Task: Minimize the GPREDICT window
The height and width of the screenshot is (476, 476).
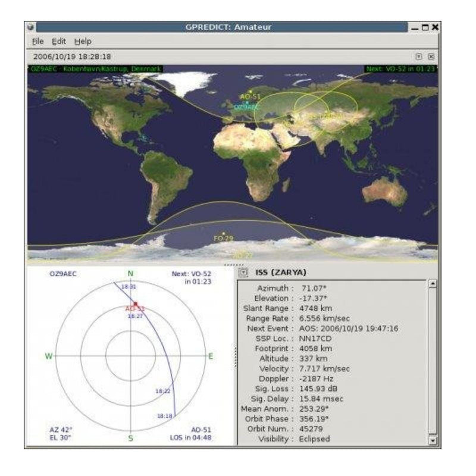Action: click(415, 29)
